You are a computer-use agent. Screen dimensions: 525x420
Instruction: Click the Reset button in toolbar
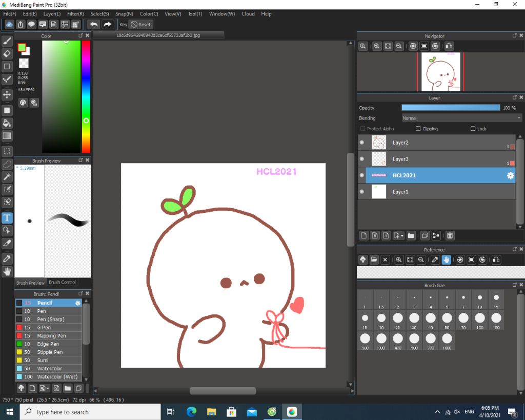tap(141, 25)
